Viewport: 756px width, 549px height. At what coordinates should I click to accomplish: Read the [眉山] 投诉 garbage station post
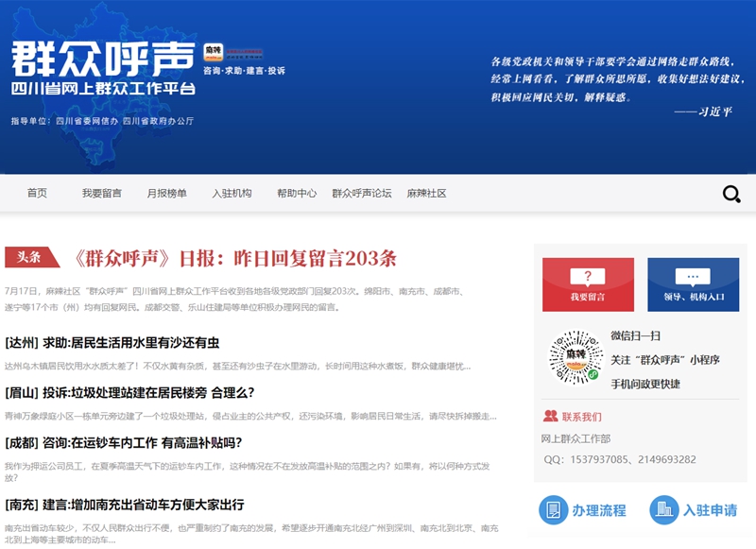(129, 392)
